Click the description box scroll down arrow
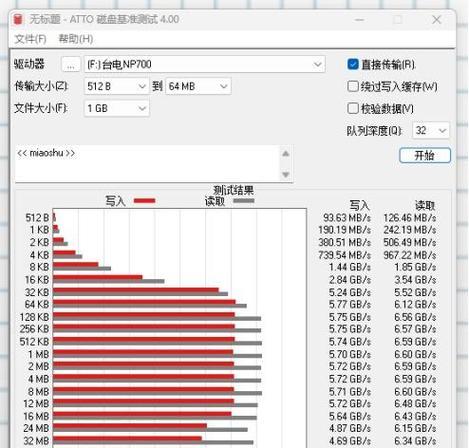469x448 pixels. 286,174
